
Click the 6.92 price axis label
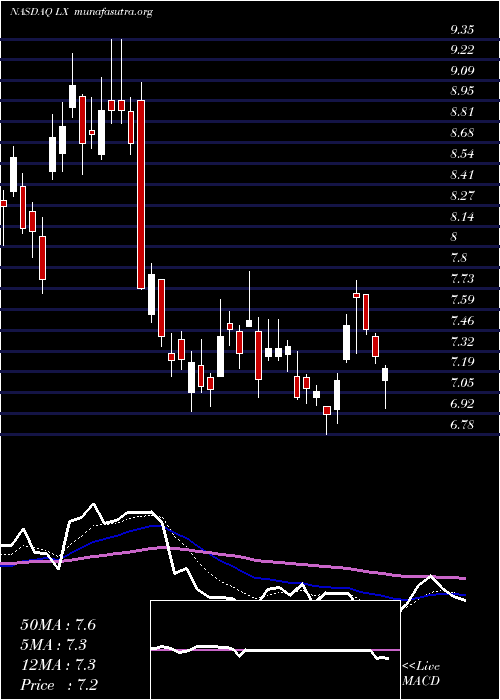462,404
